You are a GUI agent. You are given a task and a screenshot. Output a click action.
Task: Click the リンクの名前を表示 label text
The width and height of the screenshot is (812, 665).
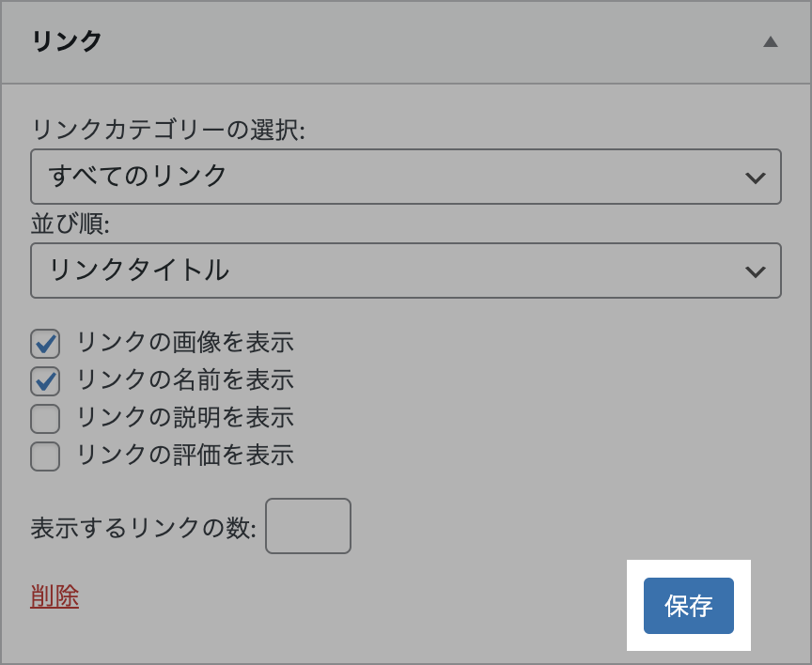[x=184, y=379]
